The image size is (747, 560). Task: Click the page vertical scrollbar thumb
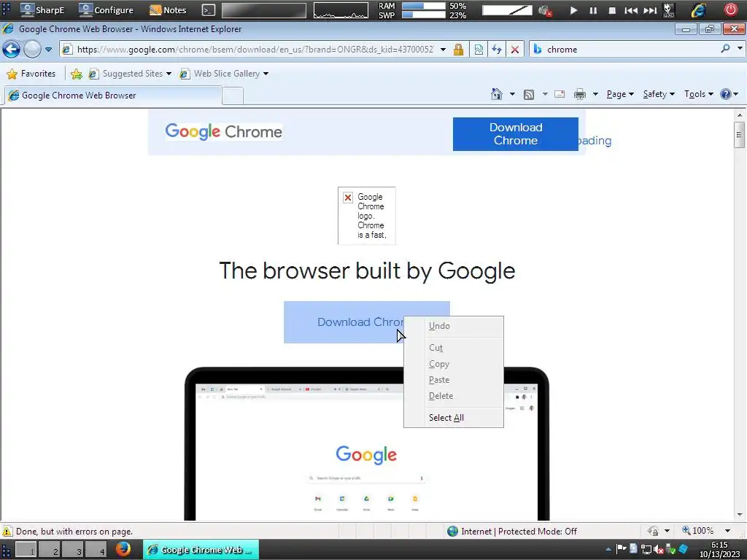point(740,135)
